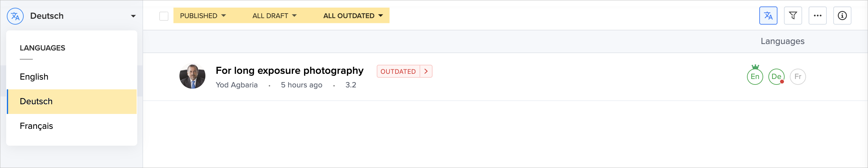Click the translate icon beside Deutsch header

pyautogui.click(x=15, y=16)
